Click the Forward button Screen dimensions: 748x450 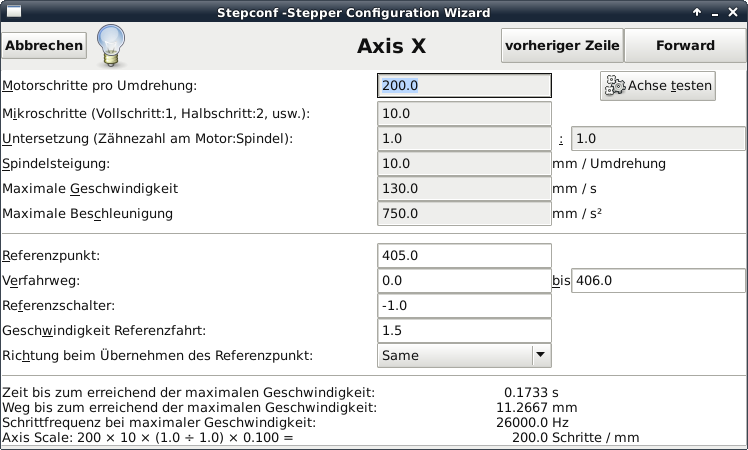click(x=685, y=45)
